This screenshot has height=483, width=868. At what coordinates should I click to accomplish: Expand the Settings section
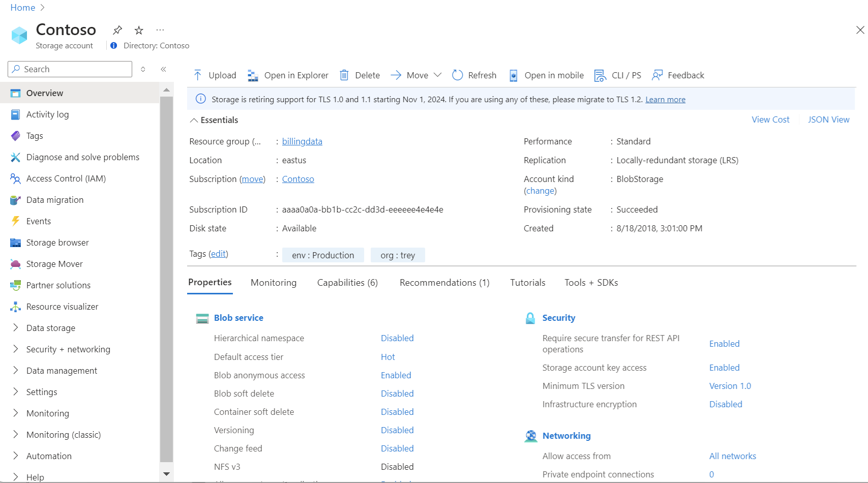15,391
